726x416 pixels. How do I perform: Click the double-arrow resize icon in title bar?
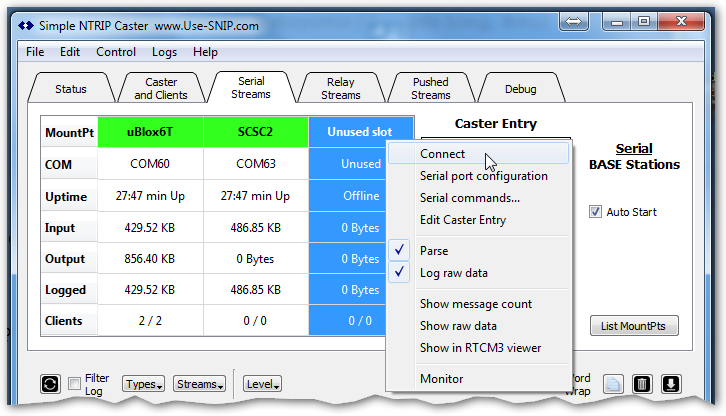click(x=573, y=21)
